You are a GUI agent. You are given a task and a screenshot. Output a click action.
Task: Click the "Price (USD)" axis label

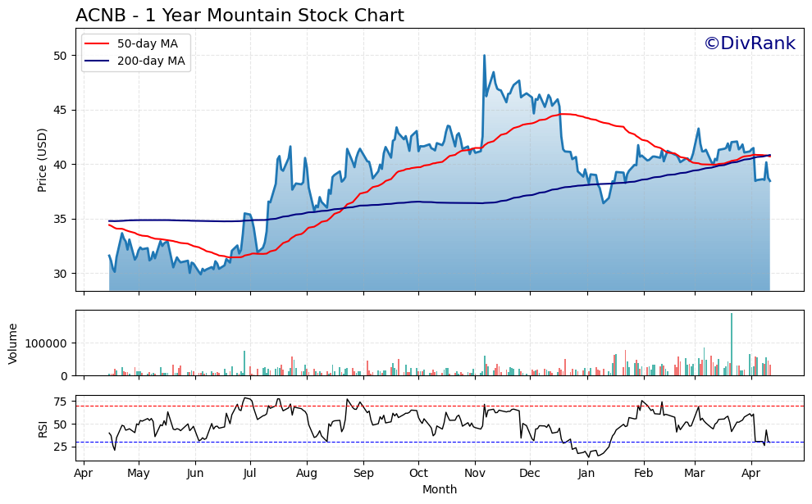42,160
